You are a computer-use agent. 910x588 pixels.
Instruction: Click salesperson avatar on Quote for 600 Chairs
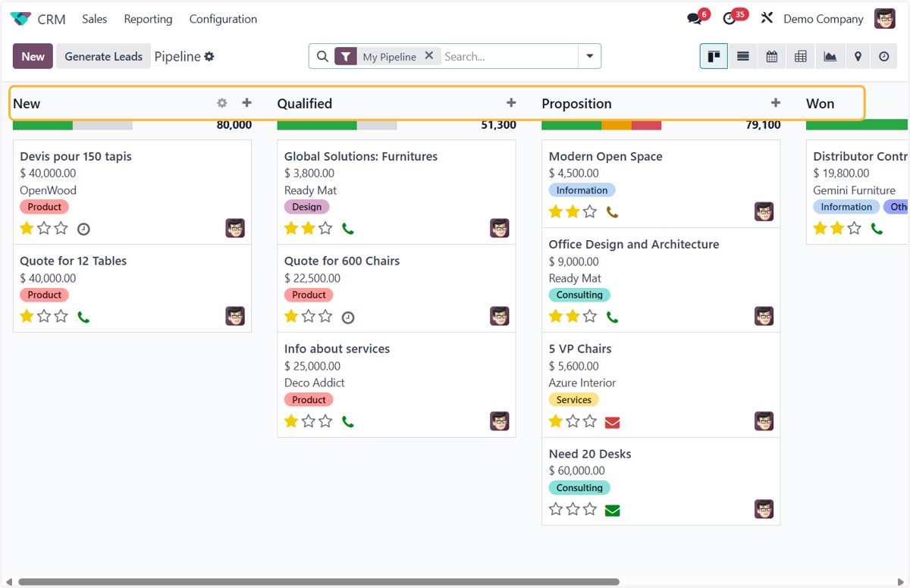pyautogui.click(x=500, y=316)
